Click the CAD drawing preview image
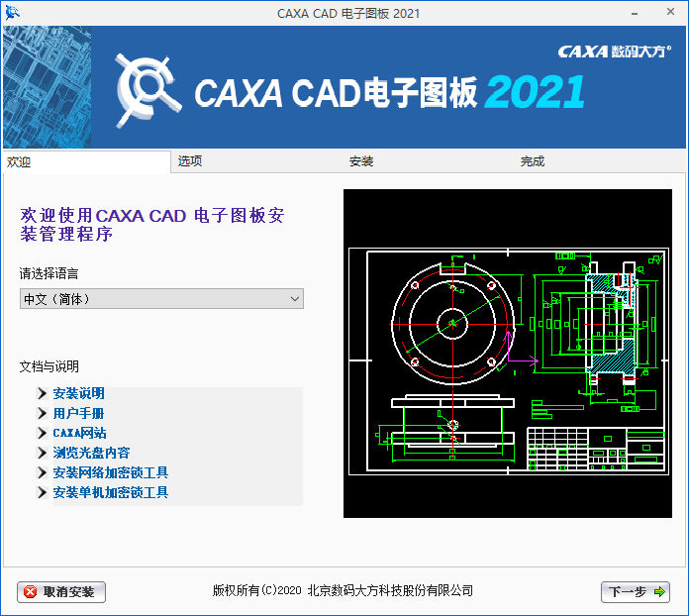The width and height of the screenshot is (689, 616). (x=508, y=354)
